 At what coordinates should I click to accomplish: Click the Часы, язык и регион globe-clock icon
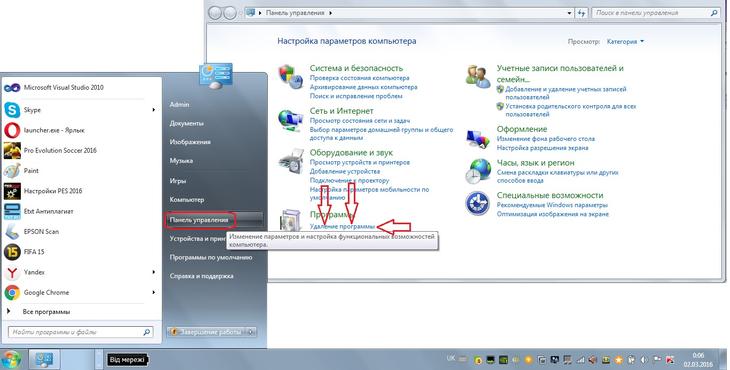pos(478,171)
